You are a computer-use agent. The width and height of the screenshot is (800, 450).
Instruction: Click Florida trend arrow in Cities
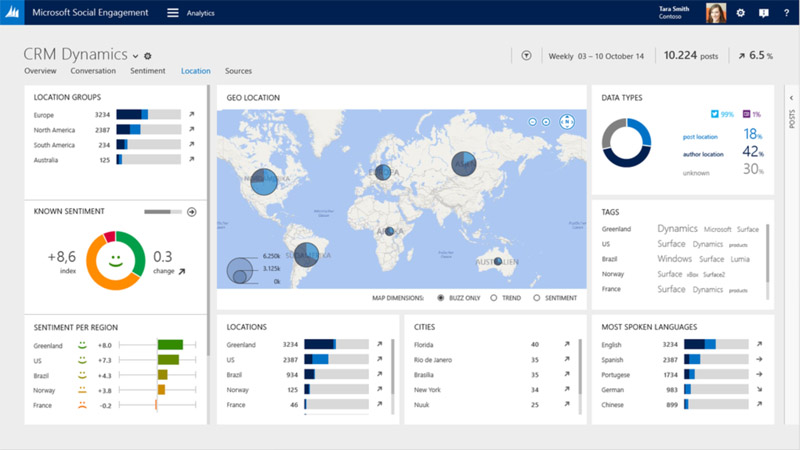point(567,344)
